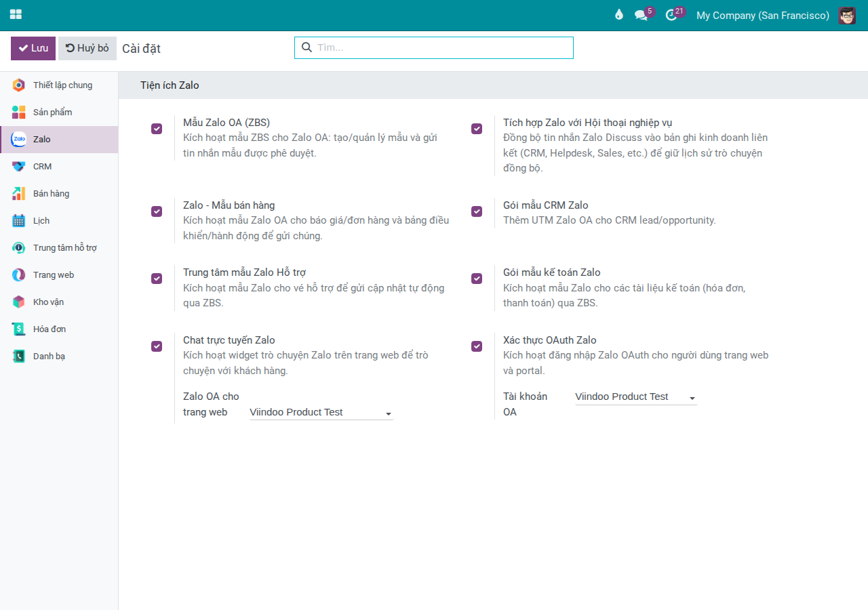Focus the Tìm... search field

click(x=434, y=47)
